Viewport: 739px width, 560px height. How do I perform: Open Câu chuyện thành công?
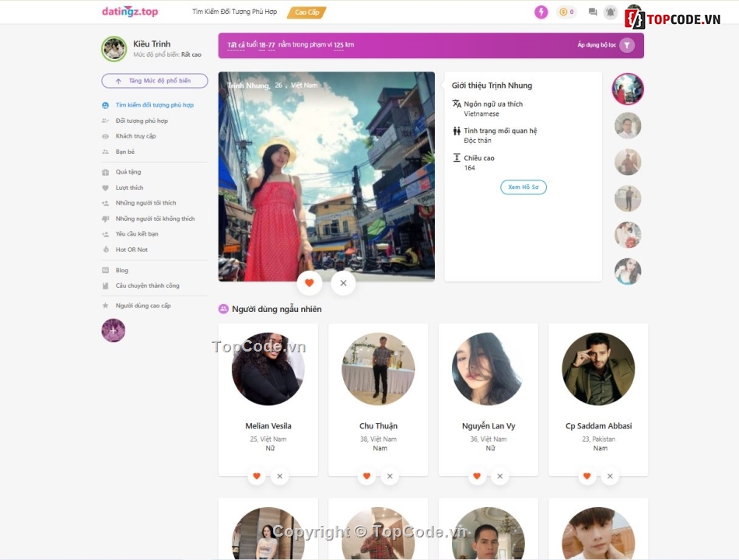coord(148,285)
